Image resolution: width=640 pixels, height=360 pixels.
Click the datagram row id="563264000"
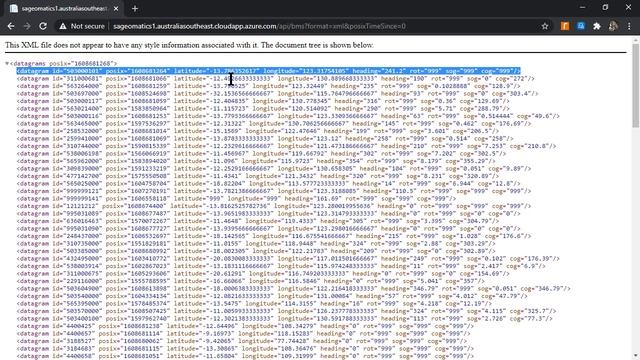point(269,86)
